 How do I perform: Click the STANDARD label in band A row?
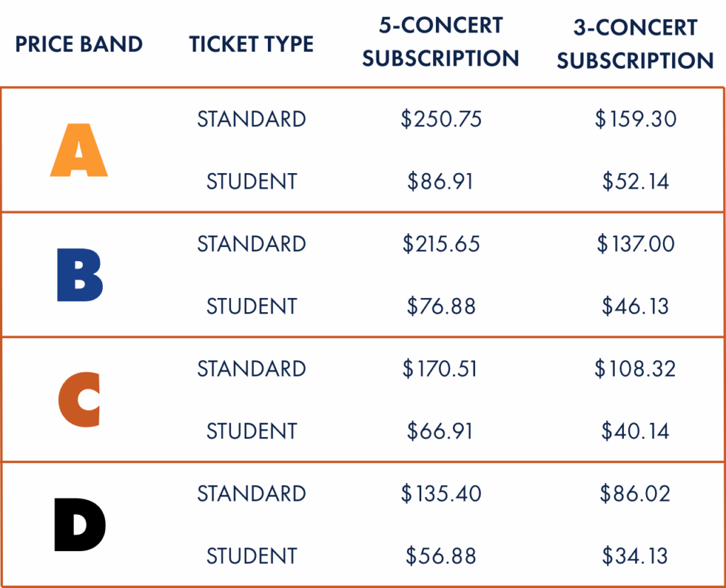coord(252,119)
